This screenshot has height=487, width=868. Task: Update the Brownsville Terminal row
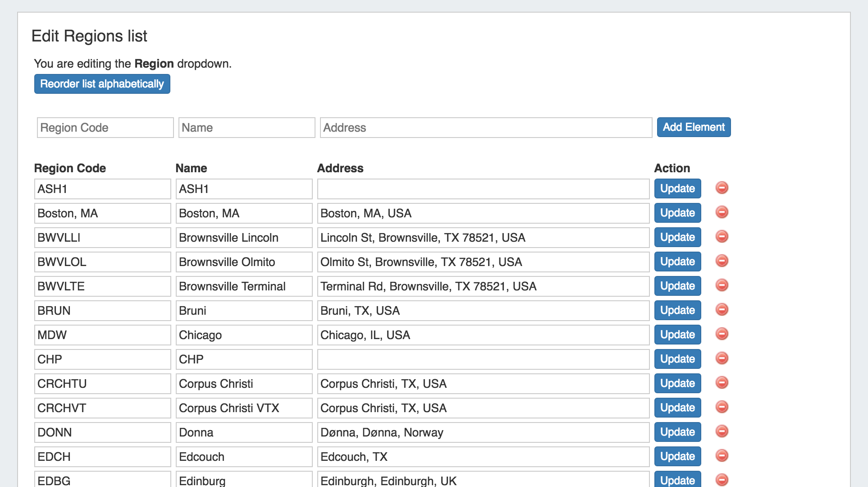[x=677, y=286]
